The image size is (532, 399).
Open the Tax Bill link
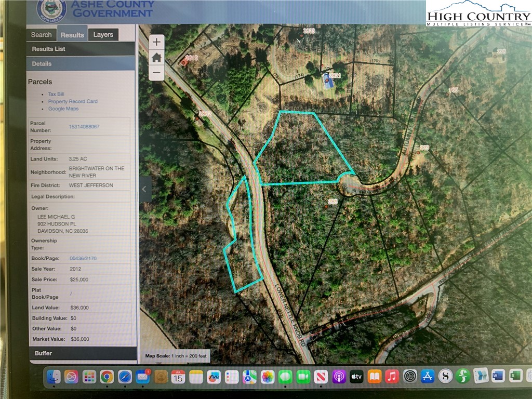[x=56, y=94]
